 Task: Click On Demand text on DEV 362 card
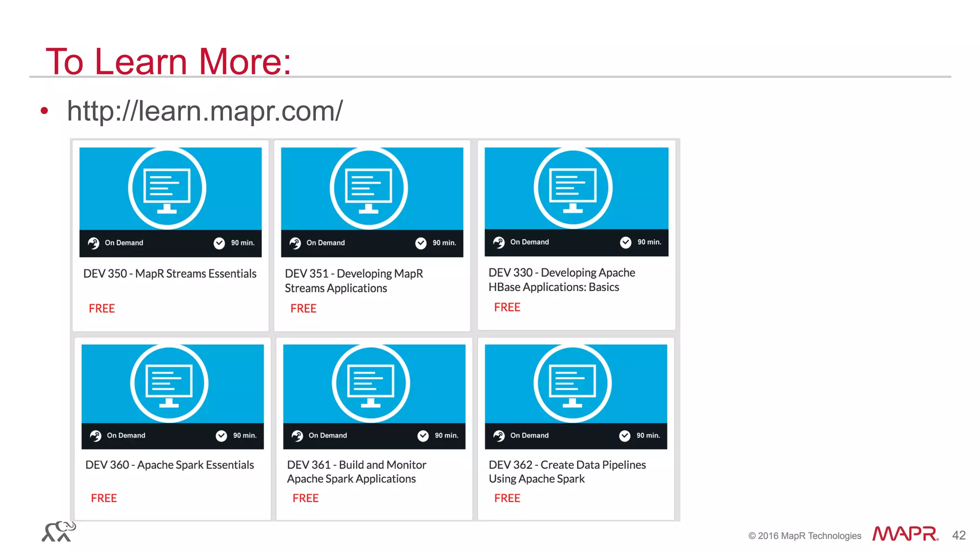coord(530,436)
